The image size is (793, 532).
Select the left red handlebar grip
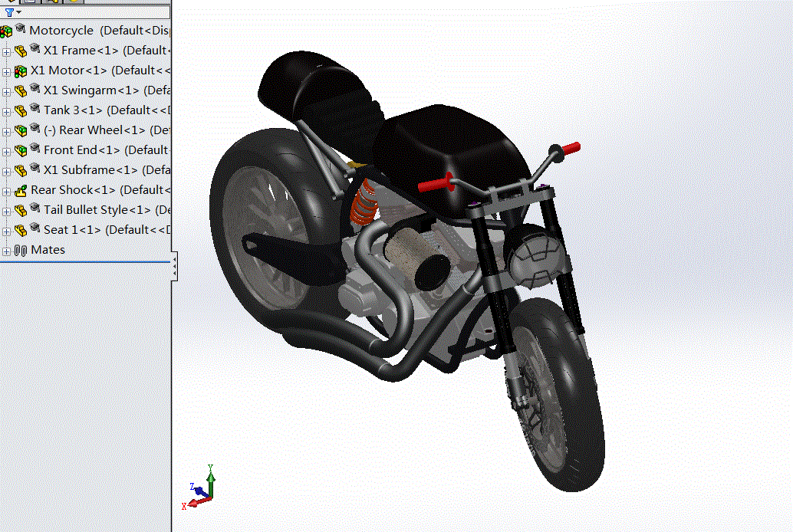pos(434,183)
